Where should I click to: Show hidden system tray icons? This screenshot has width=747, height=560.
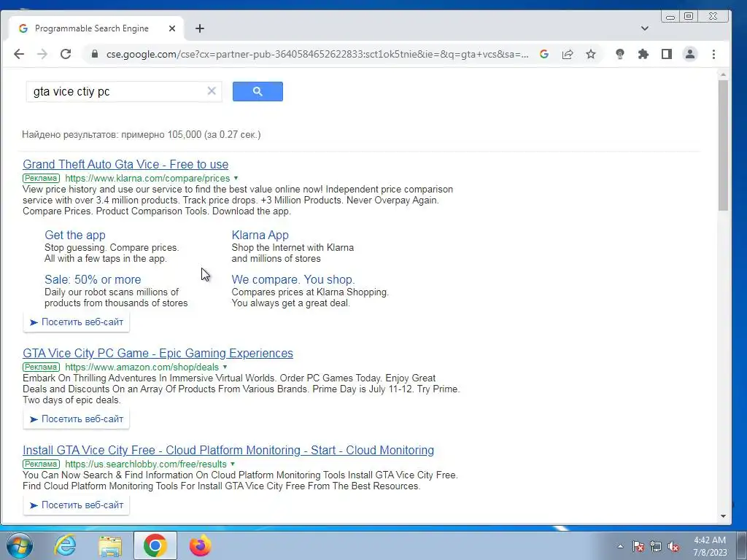620,546
